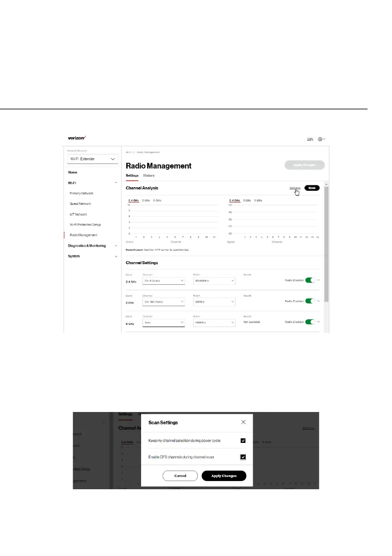Image resolution: width=392 pixels, height=556 pixels.
Task: Click the Wi-Fi breadcrumb link
Action: pyautogui.click(x=128, y=152)
